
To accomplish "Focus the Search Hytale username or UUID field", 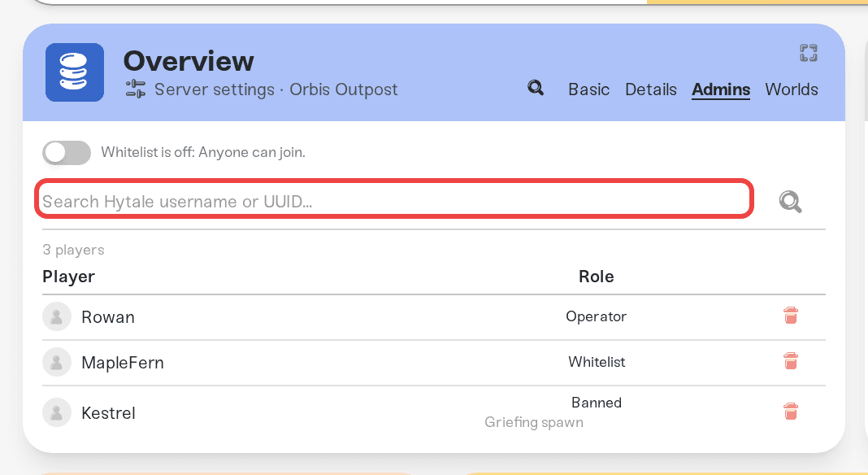I will (394, 198).
